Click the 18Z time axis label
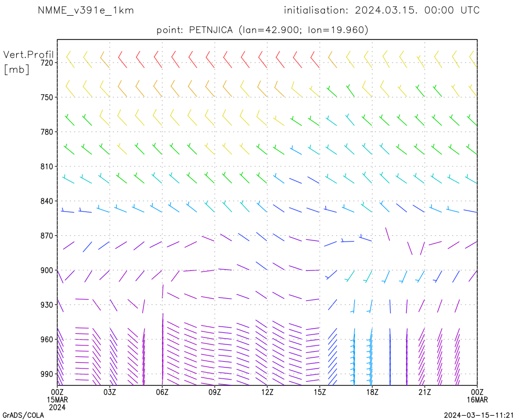 point(372,392)
